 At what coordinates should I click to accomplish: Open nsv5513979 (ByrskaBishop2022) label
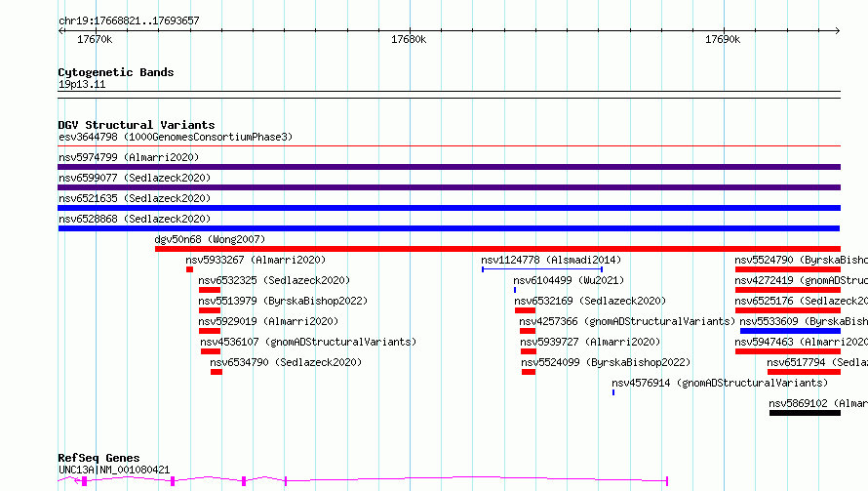coord(284,301)
